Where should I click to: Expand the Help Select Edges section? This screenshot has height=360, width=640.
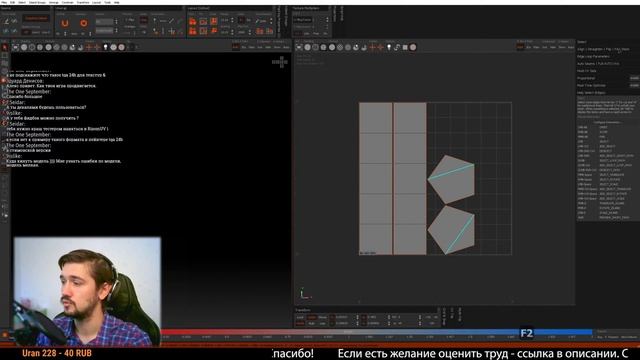(x=591, y=93)
